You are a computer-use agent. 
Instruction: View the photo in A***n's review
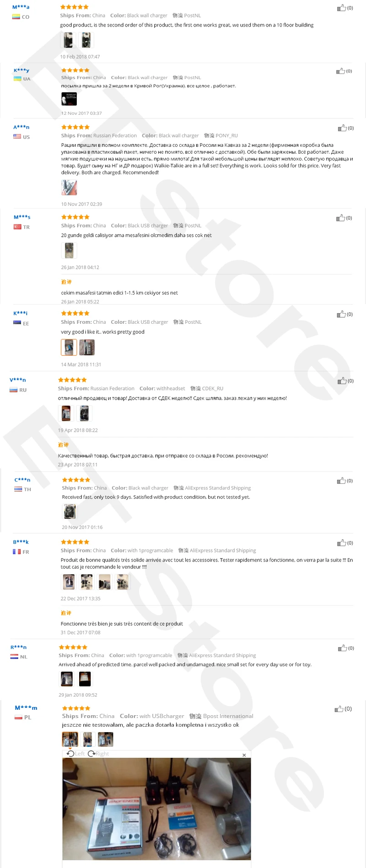coord(69,188)
